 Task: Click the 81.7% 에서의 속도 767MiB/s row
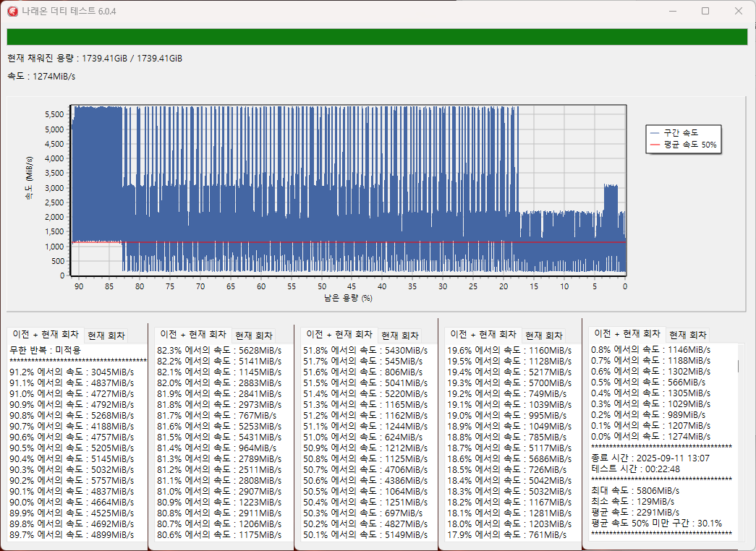point(216,416)
